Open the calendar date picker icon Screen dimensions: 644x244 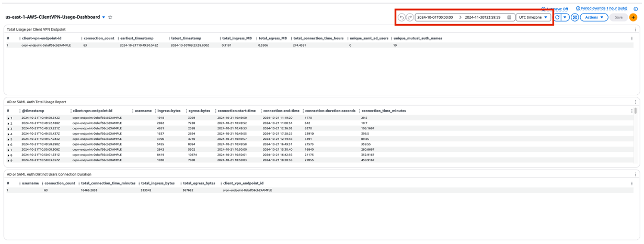pos(510,17)
